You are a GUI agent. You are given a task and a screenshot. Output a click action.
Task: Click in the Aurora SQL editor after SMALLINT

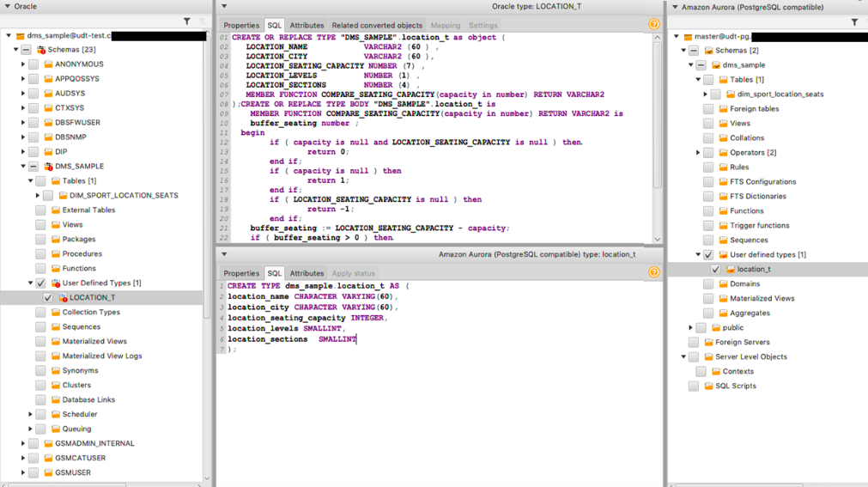click(x=358, y=339)
